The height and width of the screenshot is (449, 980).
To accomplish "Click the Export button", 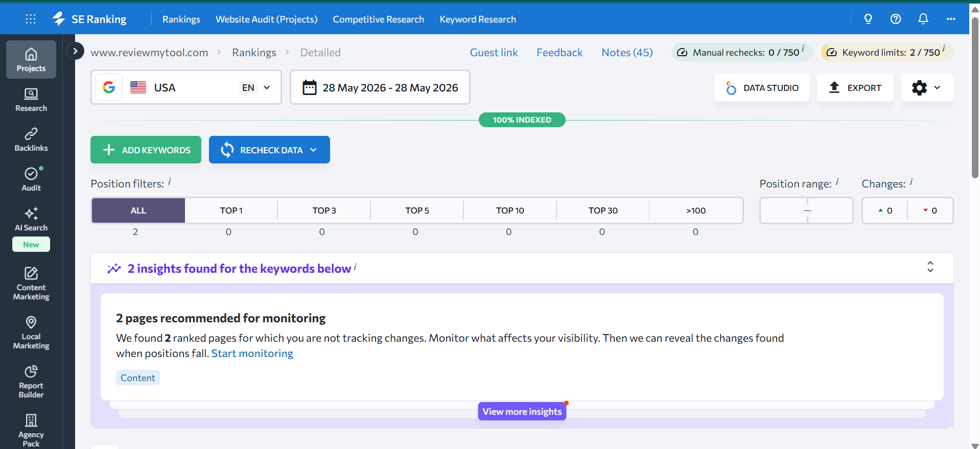I will pos(855,87).
